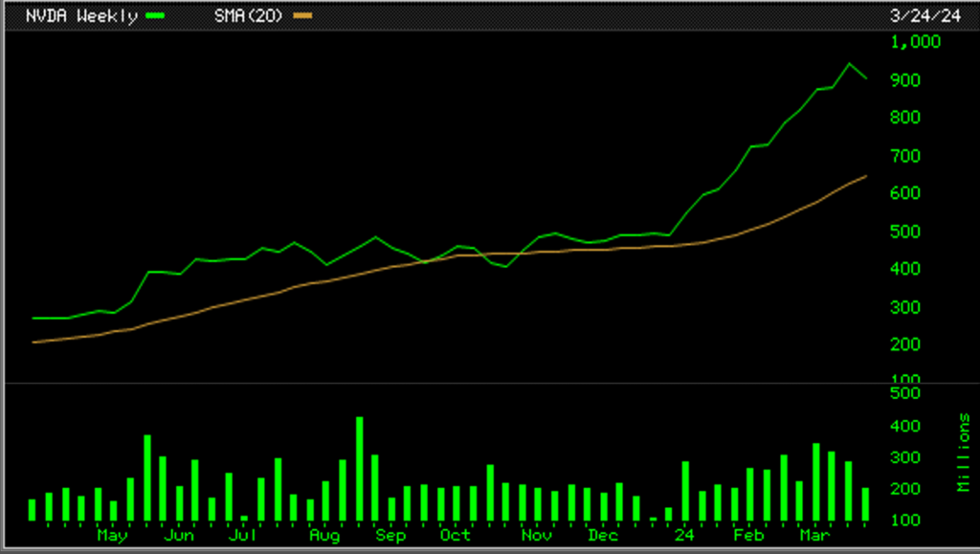This screenshot has height=554, width=980.
Task: Select the orange SMA legend line swatch
Action: click(301, 16)
